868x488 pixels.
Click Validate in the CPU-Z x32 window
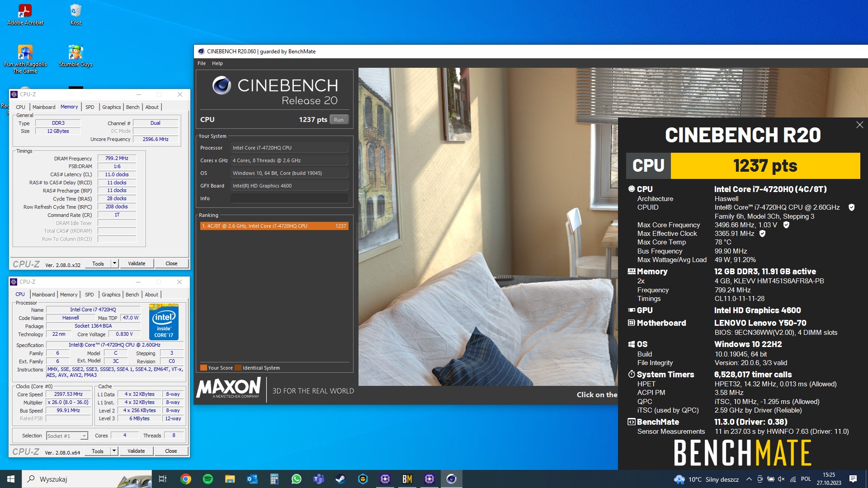point(137,263)
